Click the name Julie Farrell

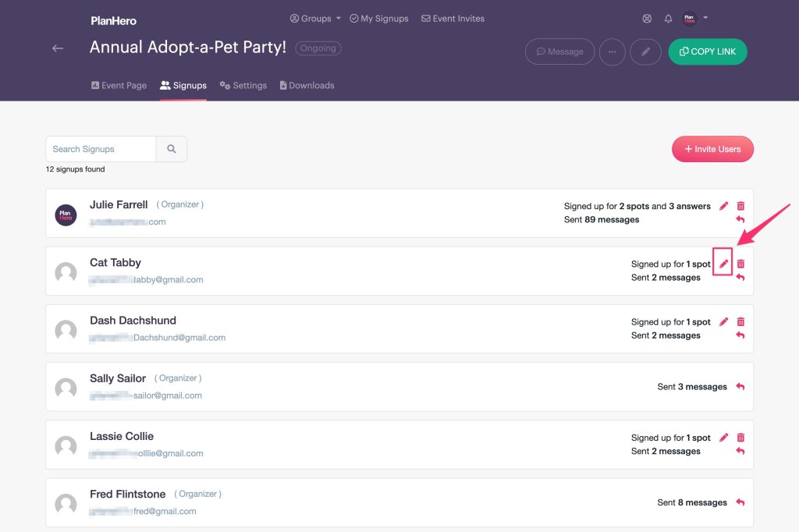(119, 204)
